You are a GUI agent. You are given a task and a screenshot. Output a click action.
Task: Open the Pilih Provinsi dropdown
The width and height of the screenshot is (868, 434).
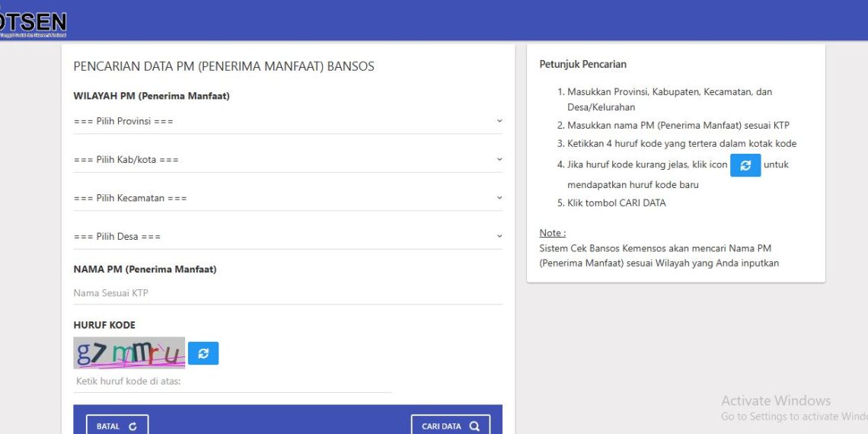(x=288, y=121)
